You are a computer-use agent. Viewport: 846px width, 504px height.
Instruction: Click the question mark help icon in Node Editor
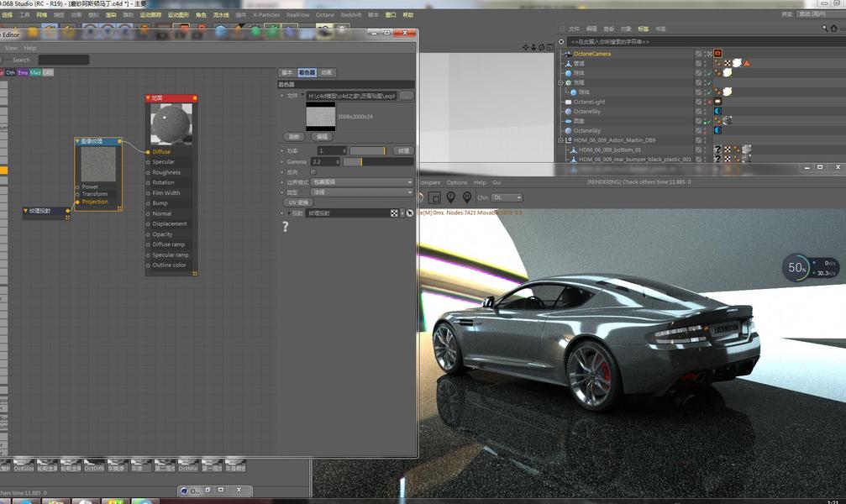[285, 227]
